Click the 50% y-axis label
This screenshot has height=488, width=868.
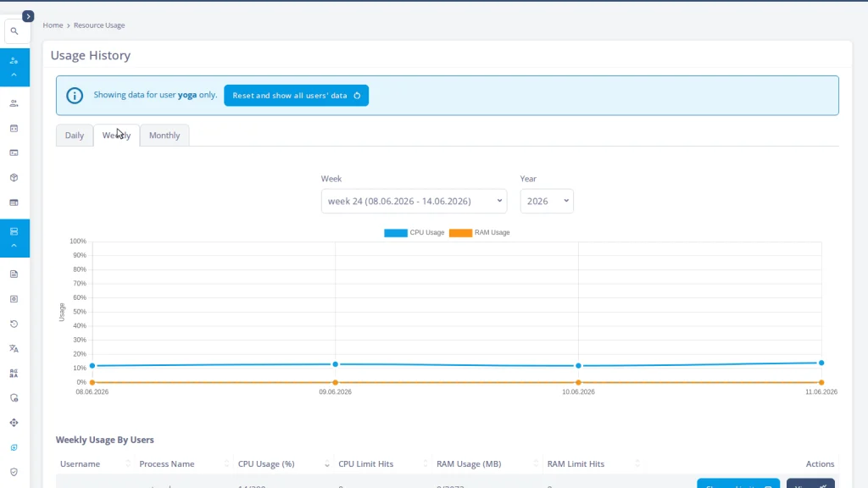[x=80, y=312]
